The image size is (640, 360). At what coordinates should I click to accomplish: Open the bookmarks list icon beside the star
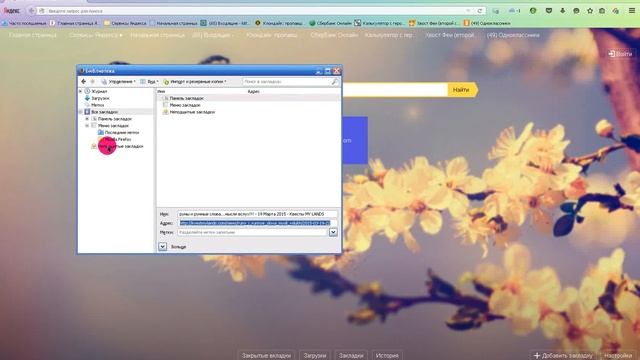[x=602, y=11]
